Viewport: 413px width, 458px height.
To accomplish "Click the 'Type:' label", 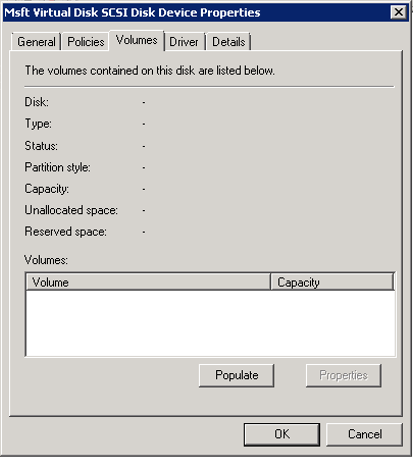I will click(38, 124).
